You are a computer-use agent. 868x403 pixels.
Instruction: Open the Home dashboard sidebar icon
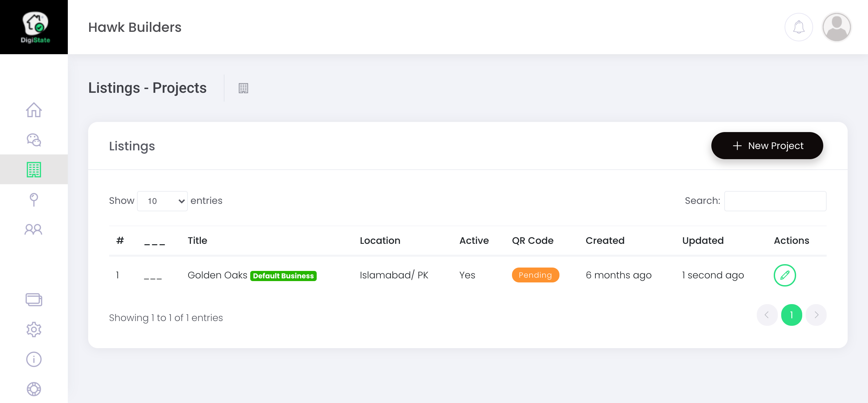(x=34, y=110)
